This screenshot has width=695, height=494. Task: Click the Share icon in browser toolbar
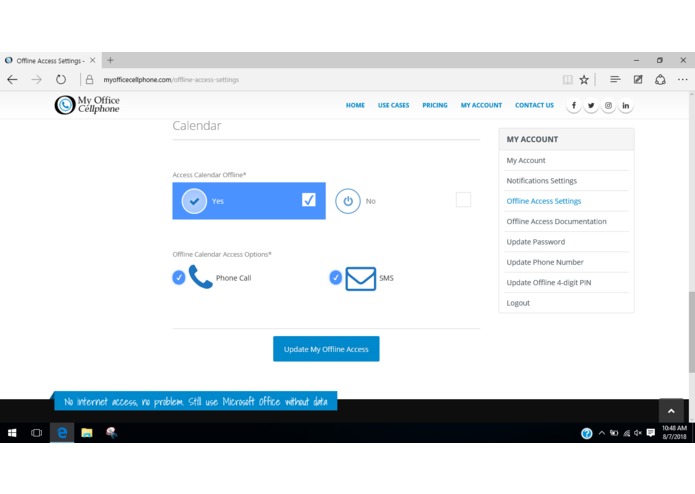pyautogui.click(x=660, y=80)
